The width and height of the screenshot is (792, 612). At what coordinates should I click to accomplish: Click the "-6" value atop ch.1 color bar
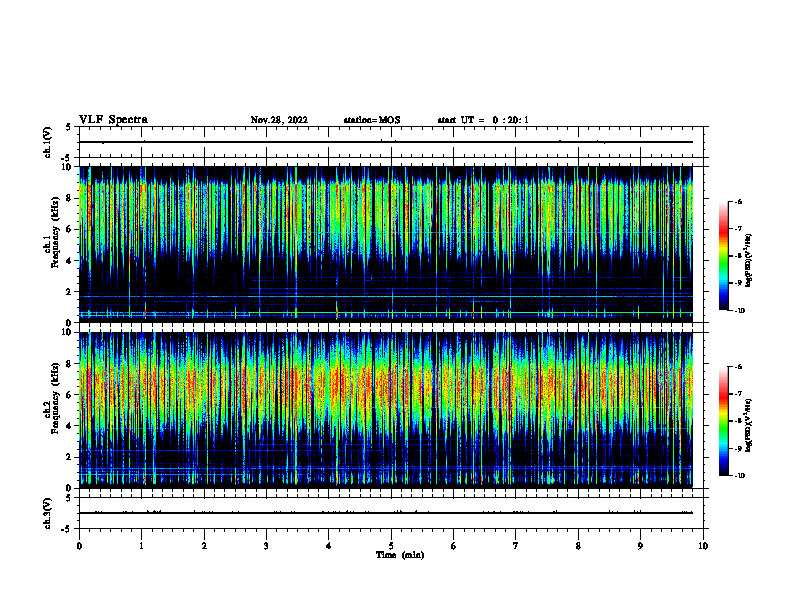point(738,202)
